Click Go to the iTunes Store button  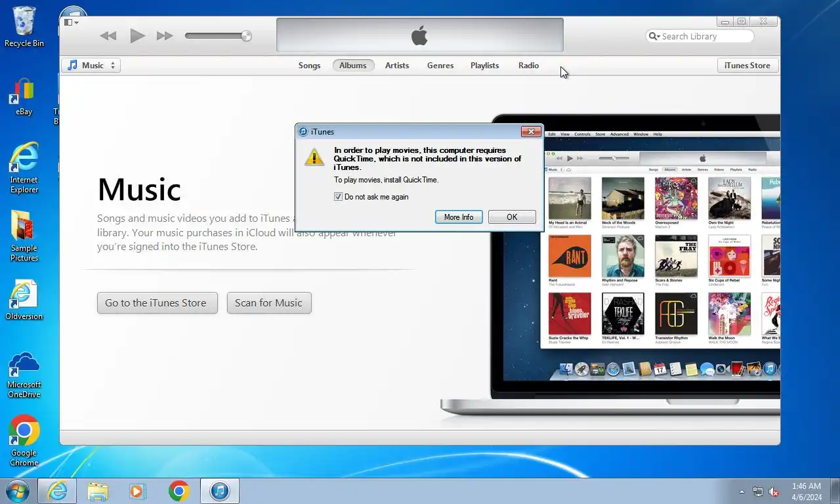(x=157, y=303)
